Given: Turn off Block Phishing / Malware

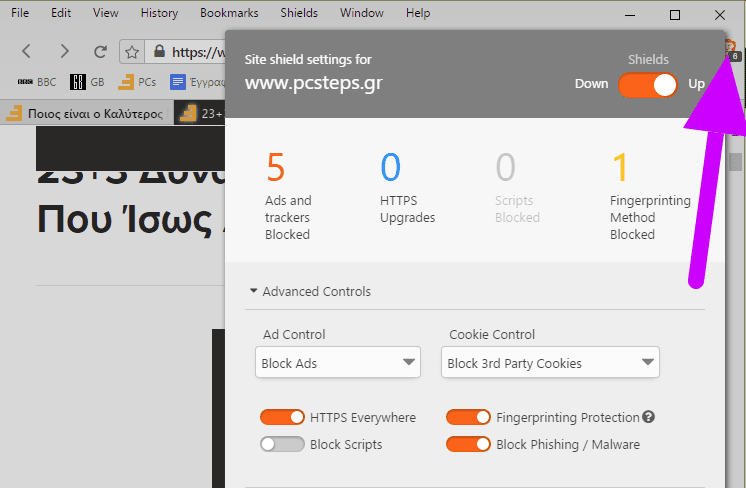Looking at the screenshot, I should (468, 444).
